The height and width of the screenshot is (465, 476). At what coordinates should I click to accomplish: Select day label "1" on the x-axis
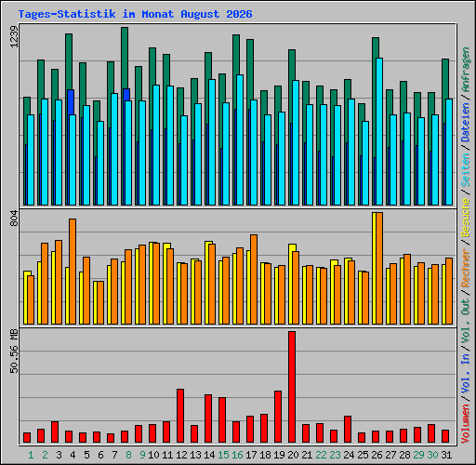(31, 455)
